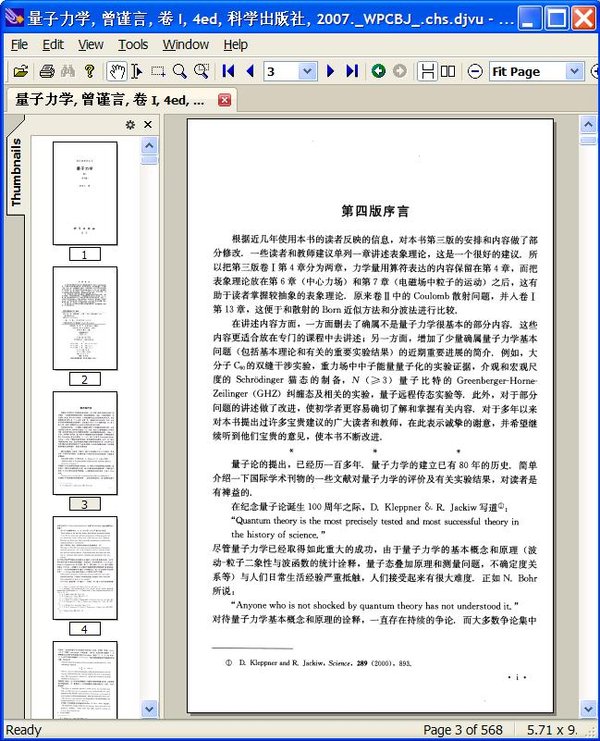The image size is (600, 741).
Task: Go to the first page
Action: tap(229, 71)
